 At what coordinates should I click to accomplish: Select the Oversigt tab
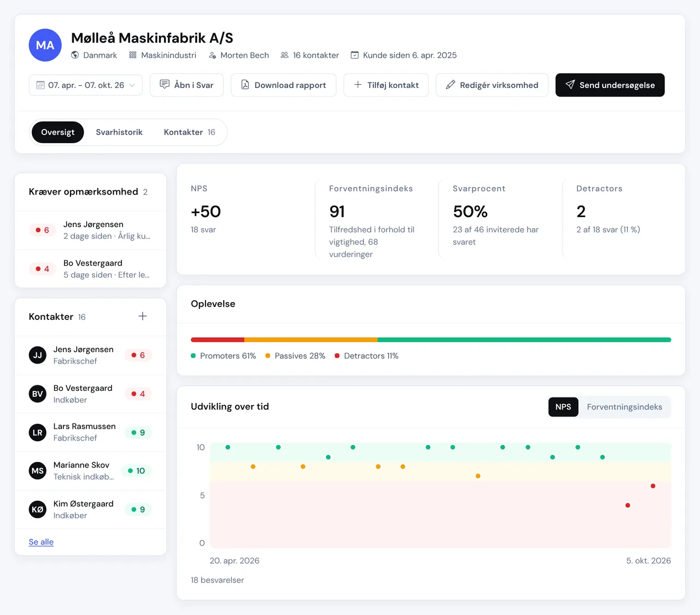58,132
